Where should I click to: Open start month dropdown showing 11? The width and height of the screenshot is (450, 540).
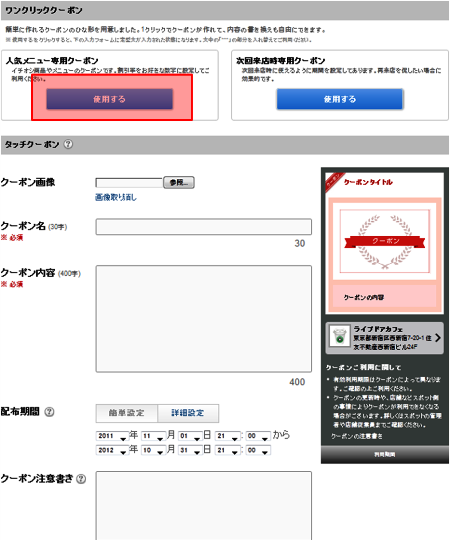153,436
